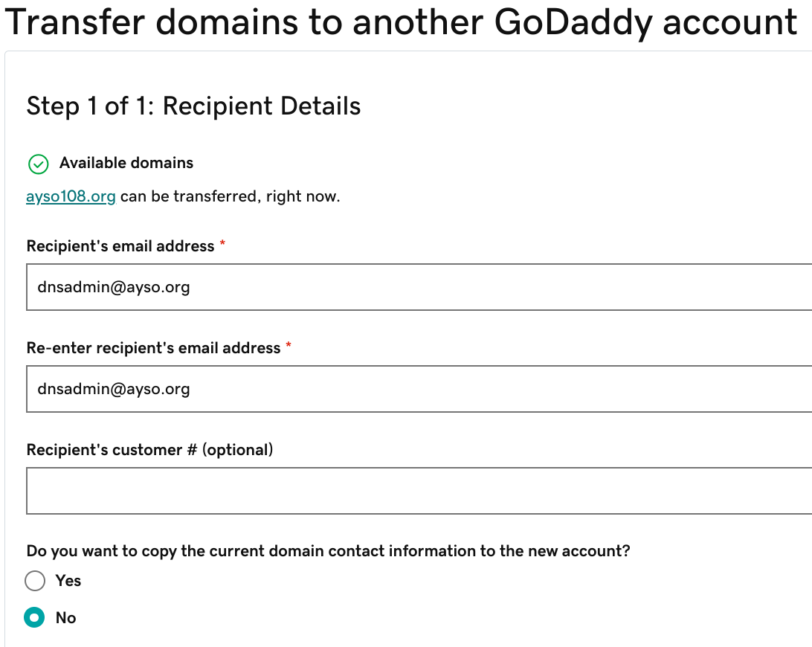
Task: Click the "can be transferred, right now" text
Action: coord(230,197)
